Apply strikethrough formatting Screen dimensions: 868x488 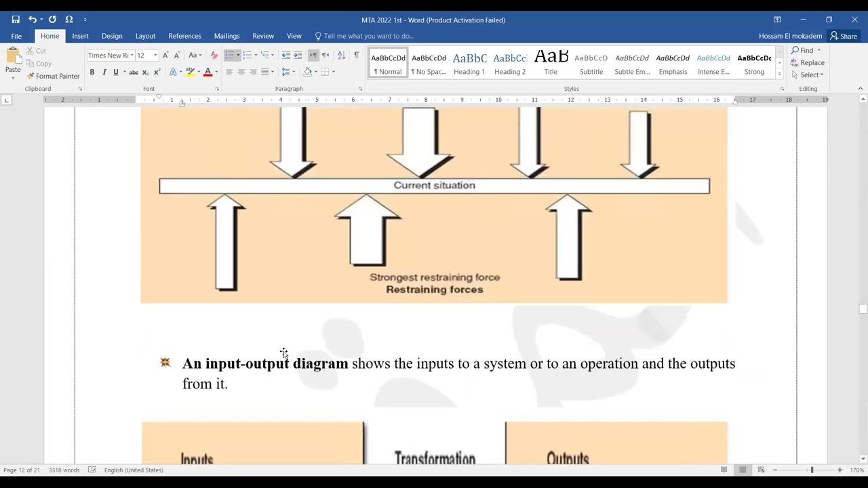click(134, 72)
